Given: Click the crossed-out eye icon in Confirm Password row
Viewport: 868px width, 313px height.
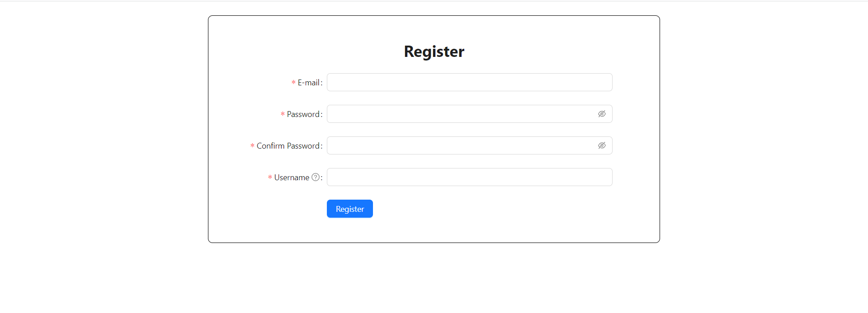Looking at the screenshot, I should point(602,145).
